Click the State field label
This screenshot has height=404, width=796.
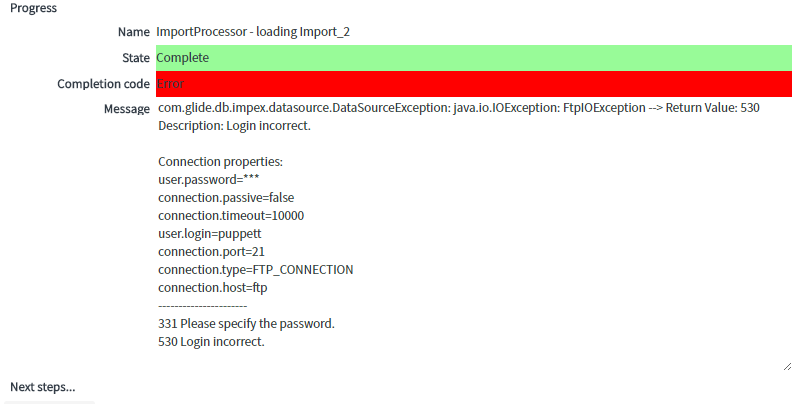click(x=136, y=58)
